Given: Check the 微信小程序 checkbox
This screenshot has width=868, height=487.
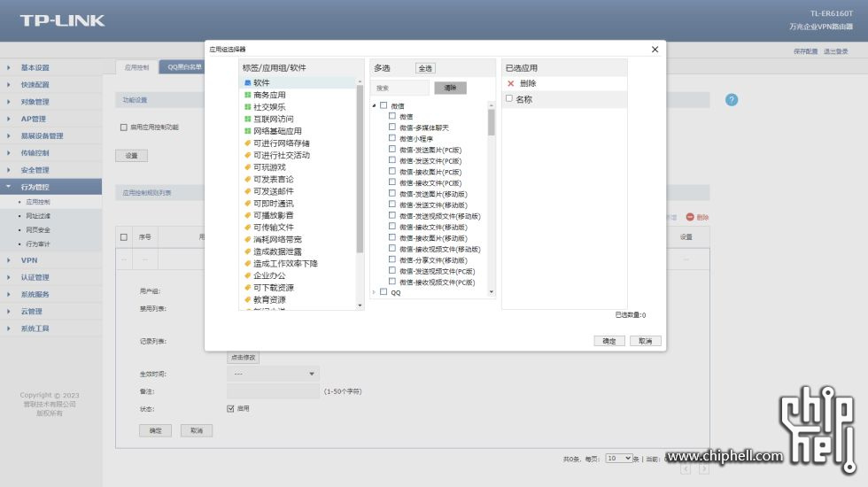Looking at the screenshot, I should pos(391,138).
